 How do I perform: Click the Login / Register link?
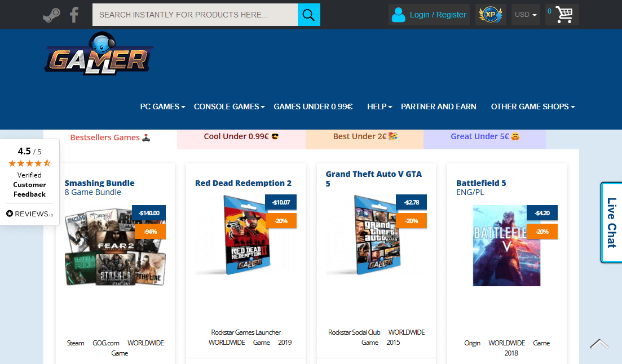coord(438,15)
